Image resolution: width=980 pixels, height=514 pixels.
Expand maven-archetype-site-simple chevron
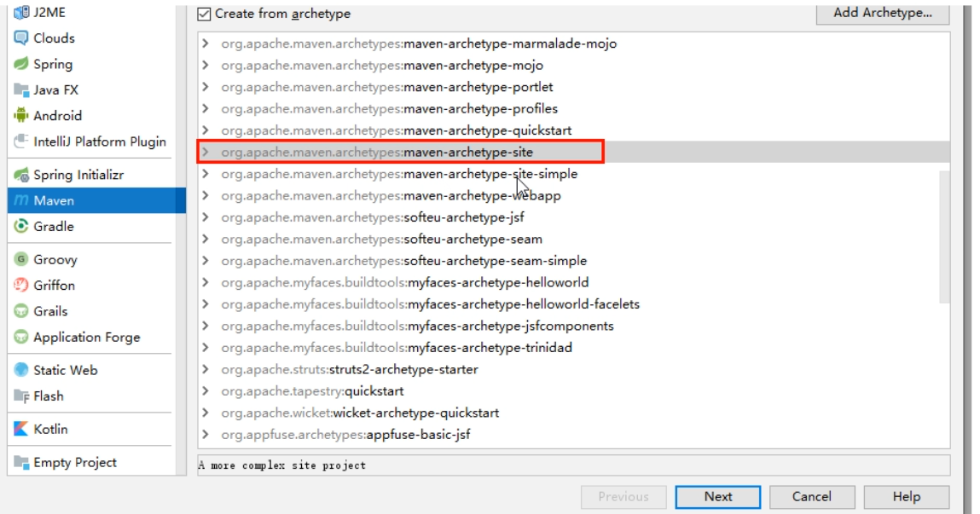click(205, 174)
